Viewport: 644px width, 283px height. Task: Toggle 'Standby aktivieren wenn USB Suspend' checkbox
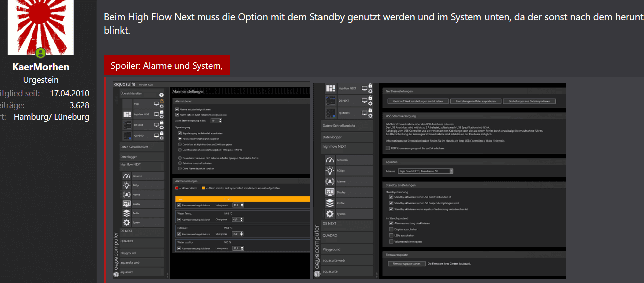[x=391, y=203]
